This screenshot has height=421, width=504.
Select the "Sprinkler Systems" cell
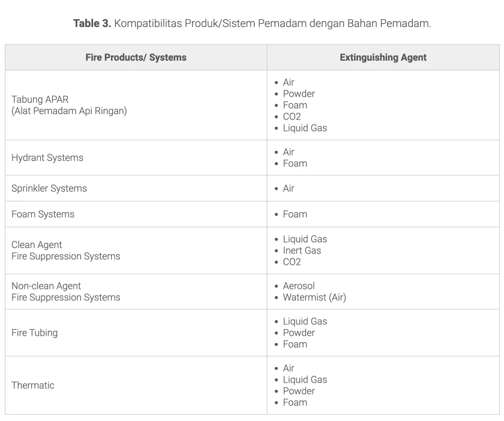(x=49, y=189)
